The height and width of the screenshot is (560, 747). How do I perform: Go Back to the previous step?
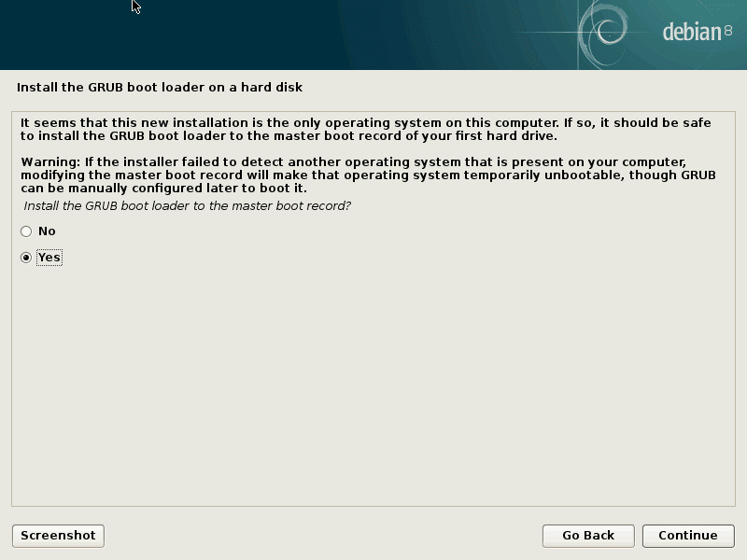pos(588,536)
